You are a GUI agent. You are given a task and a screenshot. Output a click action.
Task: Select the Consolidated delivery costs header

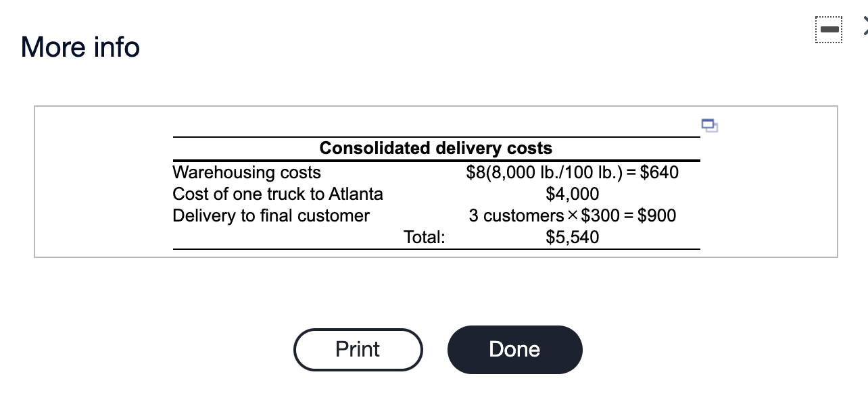click(436, 148)
